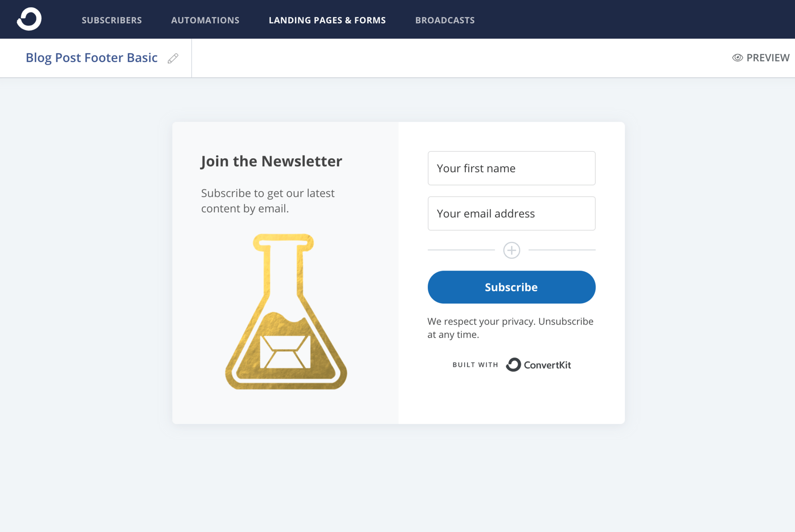Click the ConvertKit logo in the navbar
The height and width of the screenshot is (532, 795).
tap(29, 19)
